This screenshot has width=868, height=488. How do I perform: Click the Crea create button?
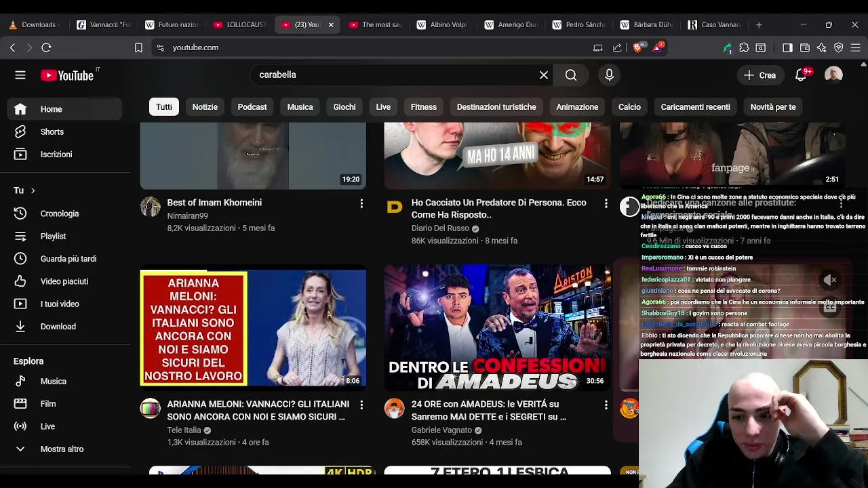coord(759,75)
